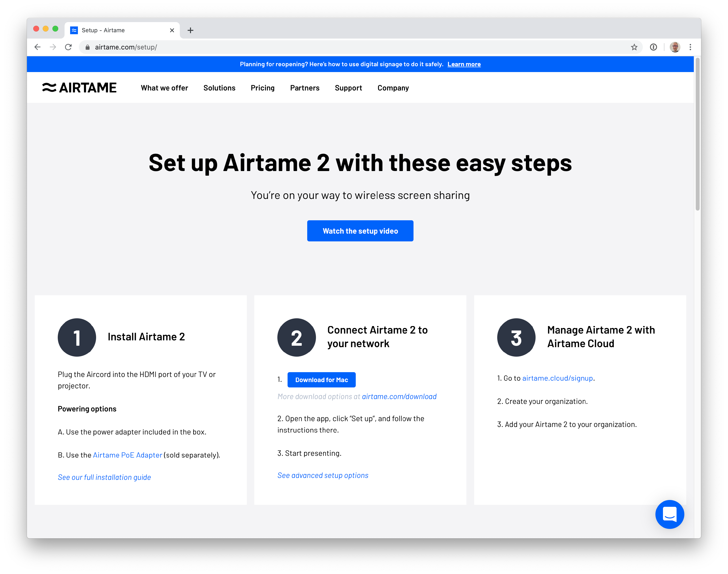Click the address bar URL field
Viewport: 728px width, 574px height.
tap(336, 47)
